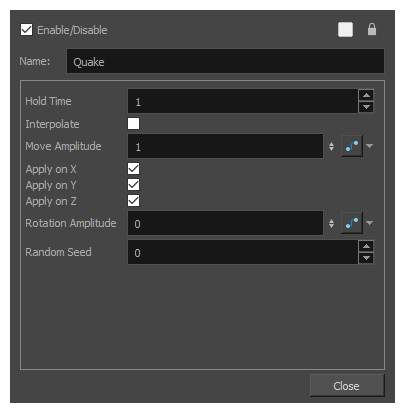The width and height of the screenshot is (405, 413).
Task: Open the white node colour swatch
Action: [x=345, y=30]
